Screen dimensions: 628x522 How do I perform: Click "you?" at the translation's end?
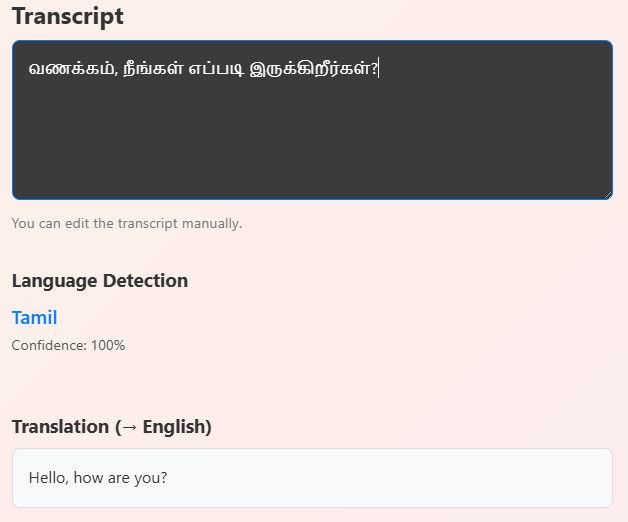(x=151, y=478)
